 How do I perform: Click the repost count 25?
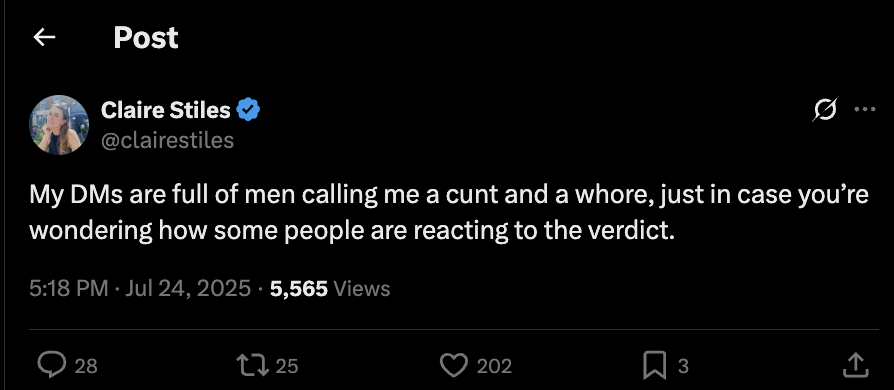point(287,365)
